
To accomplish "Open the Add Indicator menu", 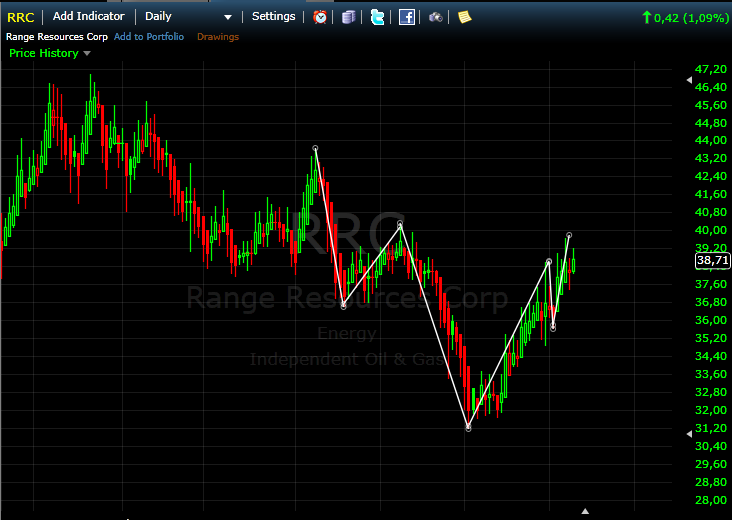I will [x=88, y=17].
